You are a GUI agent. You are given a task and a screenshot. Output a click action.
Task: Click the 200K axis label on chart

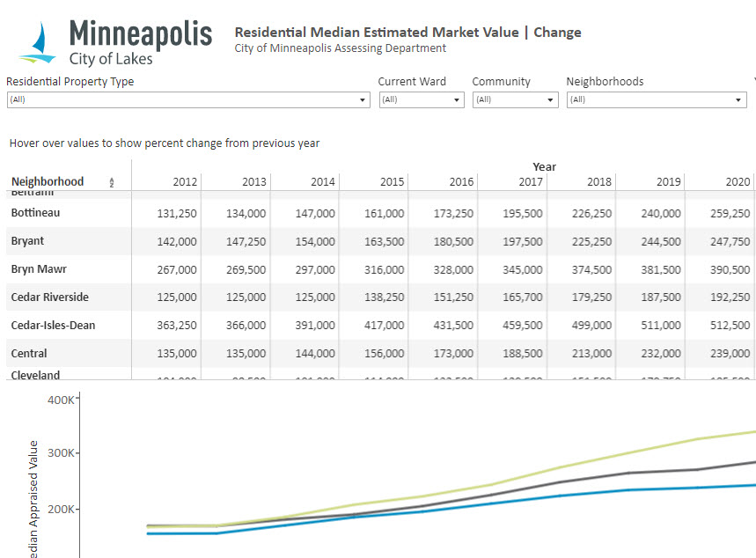pos(61,510)
